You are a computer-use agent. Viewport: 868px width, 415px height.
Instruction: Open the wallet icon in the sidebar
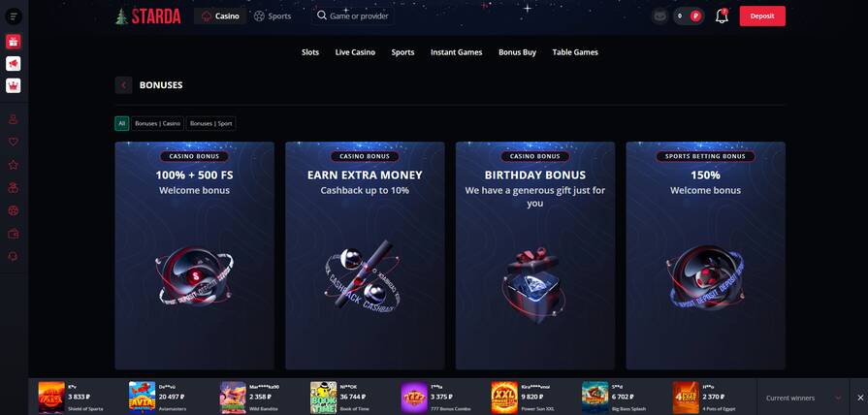coord(14,234)
